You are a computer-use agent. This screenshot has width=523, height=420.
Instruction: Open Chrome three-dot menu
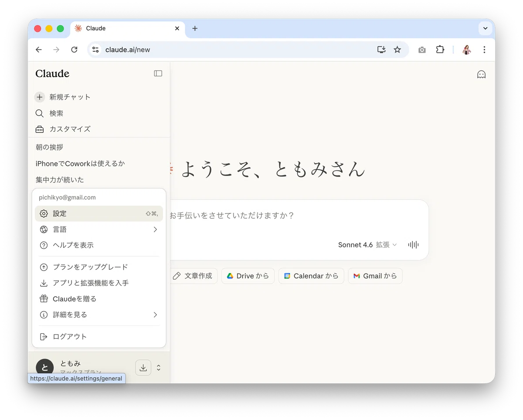click(484, 50)
